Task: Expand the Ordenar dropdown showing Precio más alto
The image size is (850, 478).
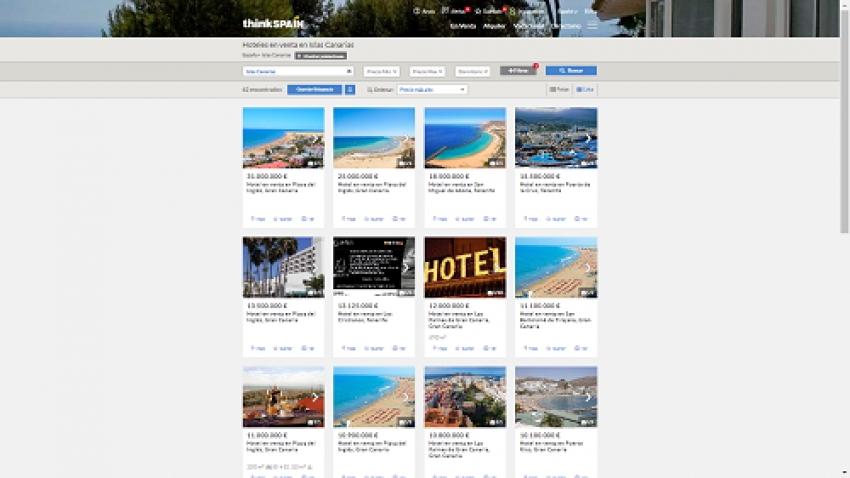Action: point(432,89)
